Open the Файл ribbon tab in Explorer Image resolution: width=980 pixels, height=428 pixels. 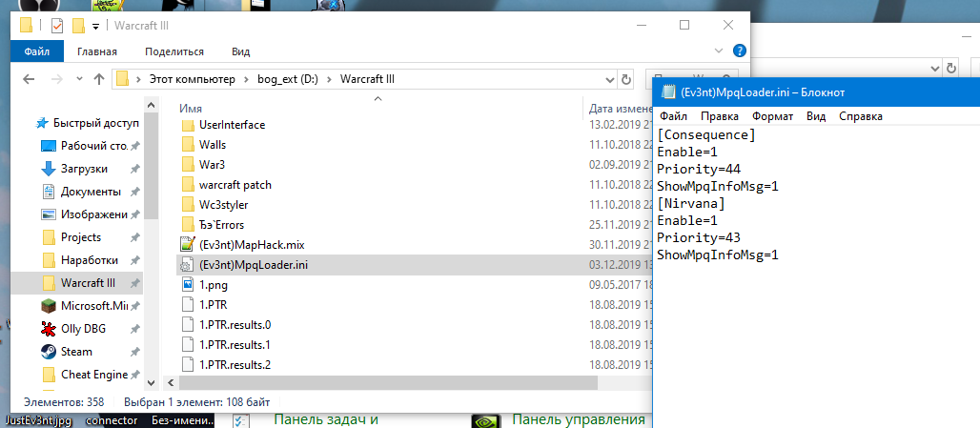click(x=37, y=51)
